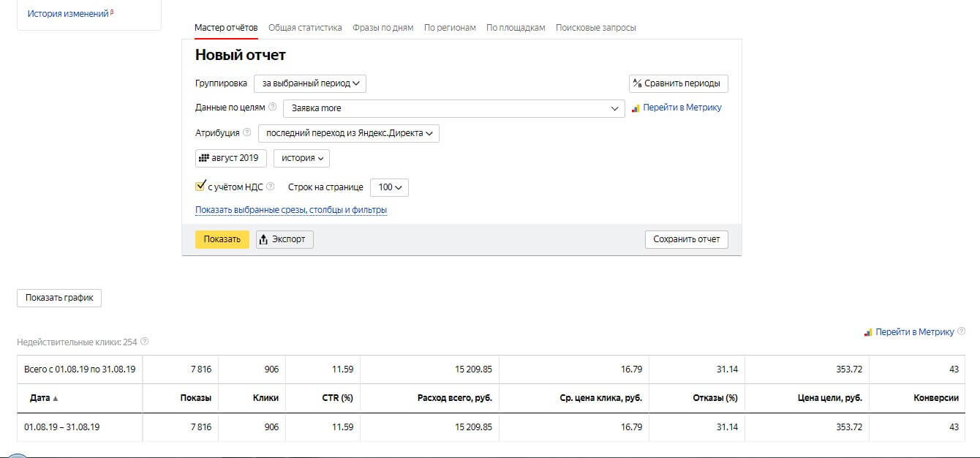
Task: Change rows per page dropdown from 100
Action: click(x=389, y=187)
